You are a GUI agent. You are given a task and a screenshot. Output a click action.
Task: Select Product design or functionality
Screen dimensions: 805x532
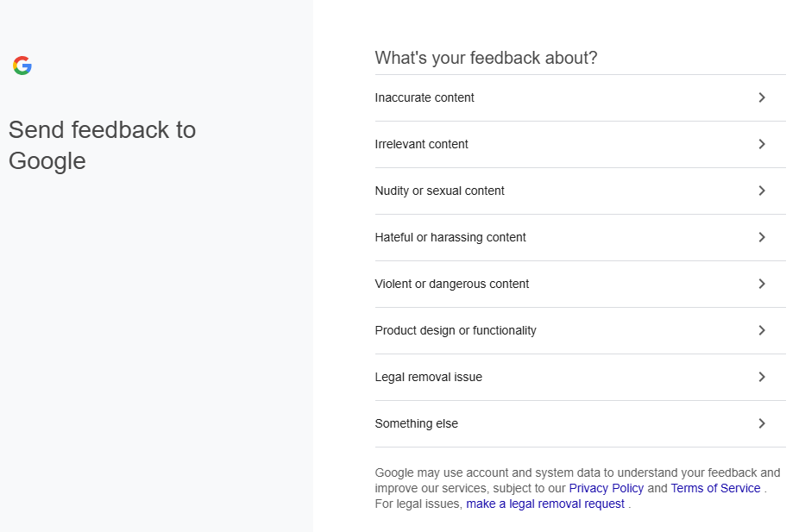pos(456,330)
